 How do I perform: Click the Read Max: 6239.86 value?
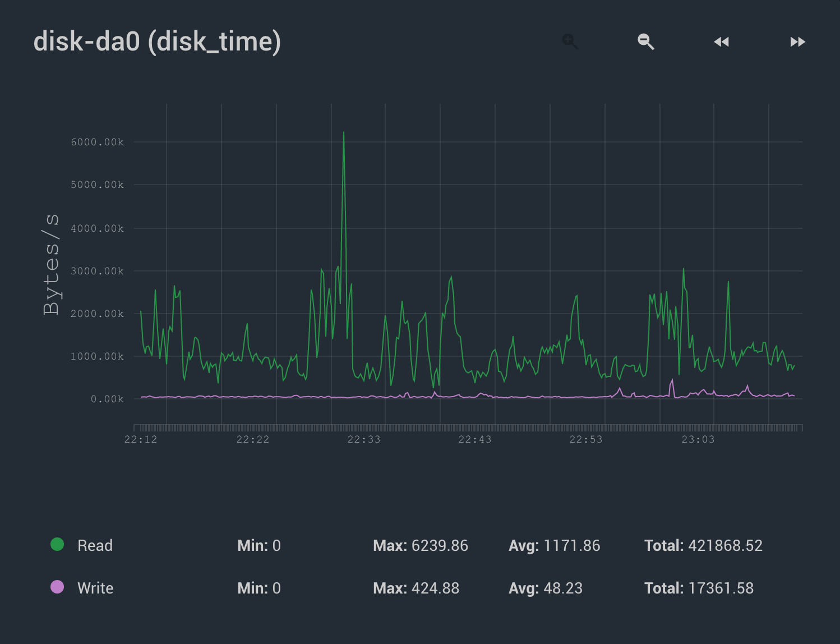pyautogui.click(x=421, y=545)
